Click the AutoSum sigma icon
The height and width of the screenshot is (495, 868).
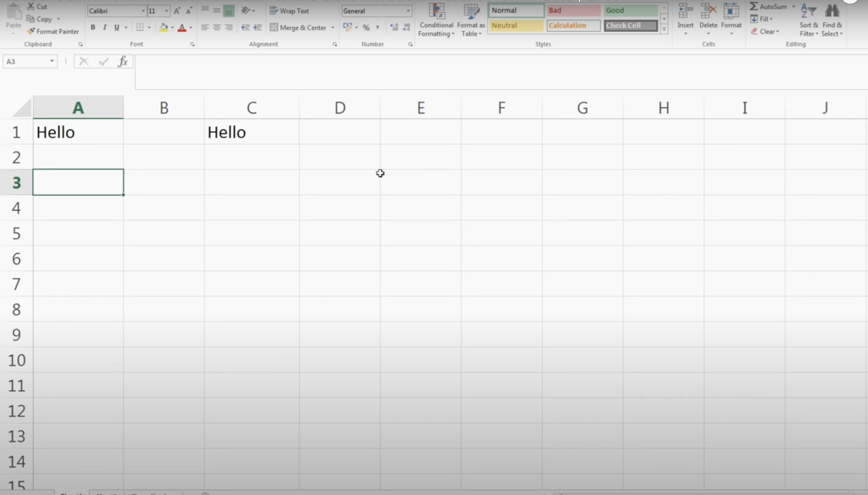(x=754, y=6)
